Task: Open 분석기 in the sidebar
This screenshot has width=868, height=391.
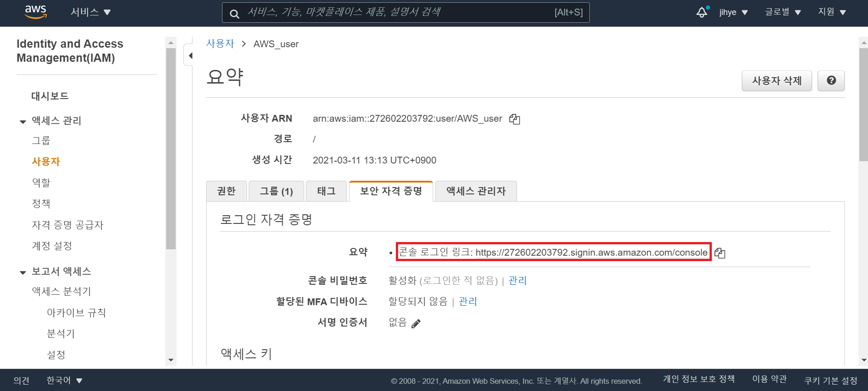Action: pyautogui.click(x=61, y=334)
